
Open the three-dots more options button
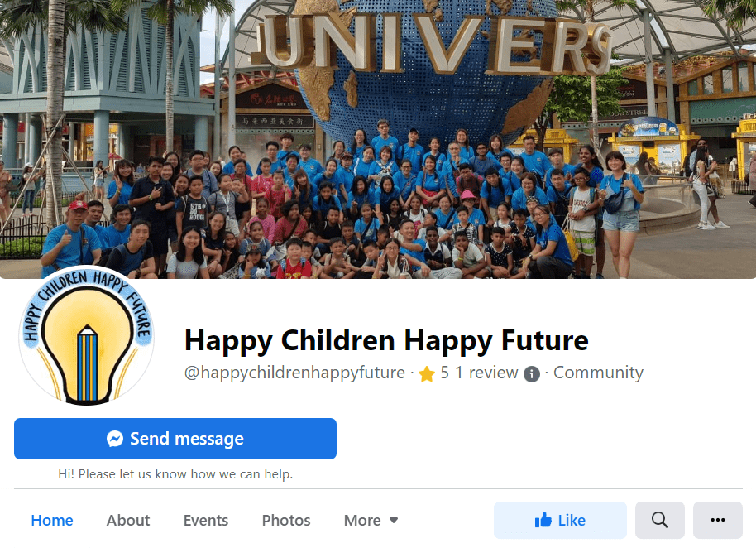pos(717,520)
